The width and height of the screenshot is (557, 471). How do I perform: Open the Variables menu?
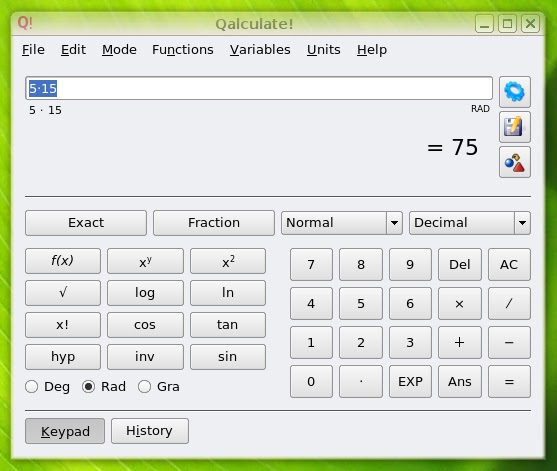(260, 50)
